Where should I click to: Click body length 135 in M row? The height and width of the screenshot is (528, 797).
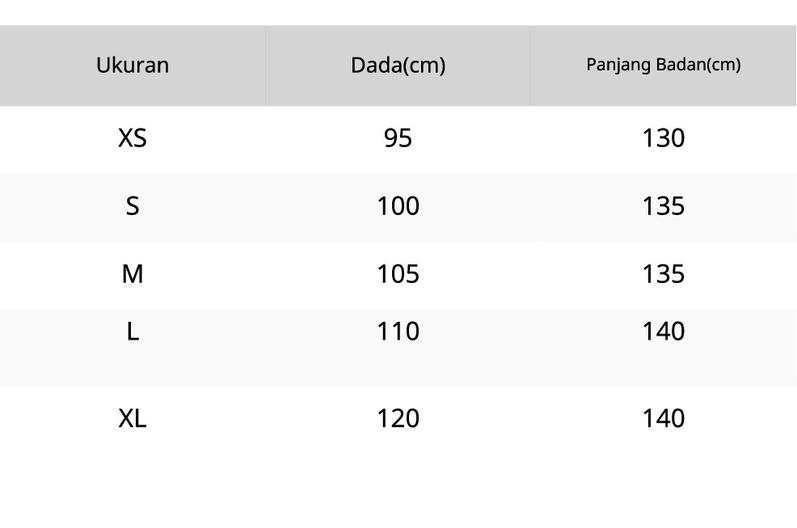click(663, 274)
